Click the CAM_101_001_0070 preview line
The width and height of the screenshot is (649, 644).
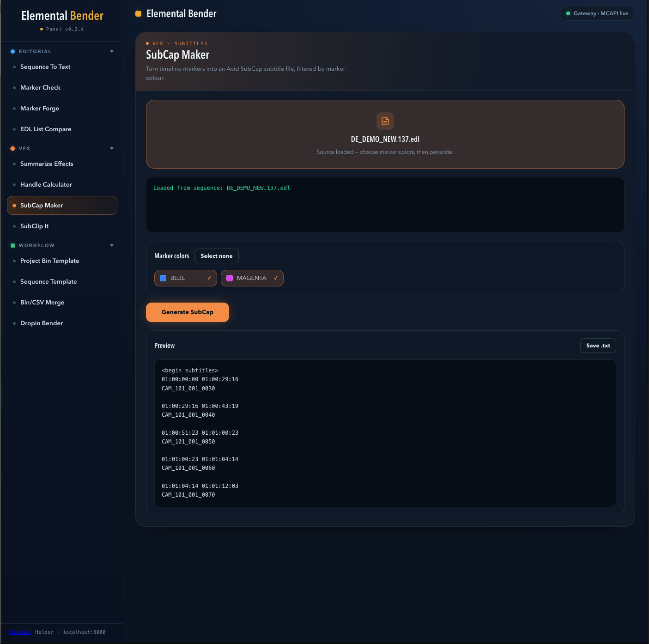coord(188,495)
